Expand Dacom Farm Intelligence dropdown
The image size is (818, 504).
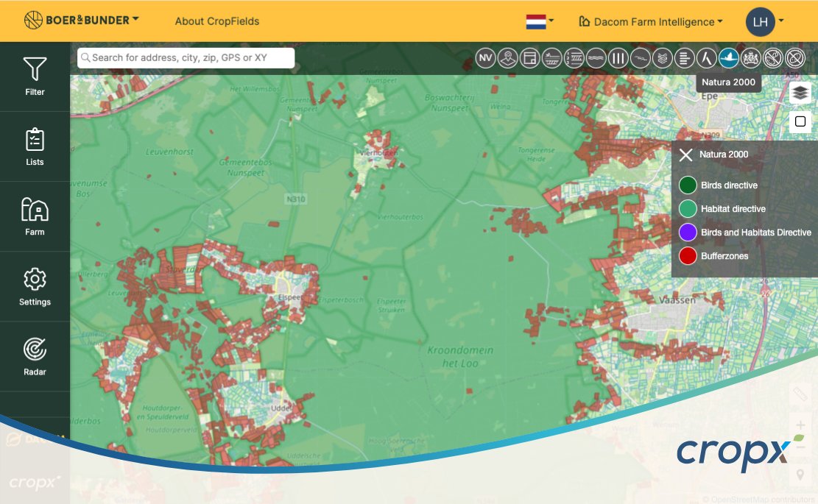tap(720, 21)
